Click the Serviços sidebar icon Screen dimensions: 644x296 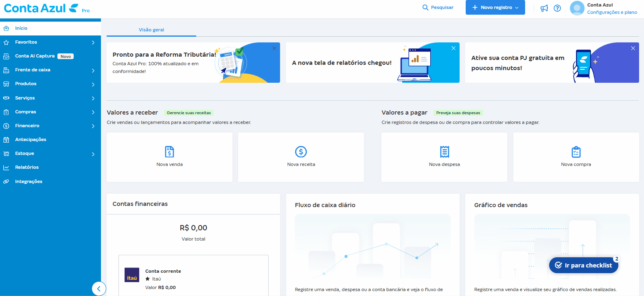6,98
